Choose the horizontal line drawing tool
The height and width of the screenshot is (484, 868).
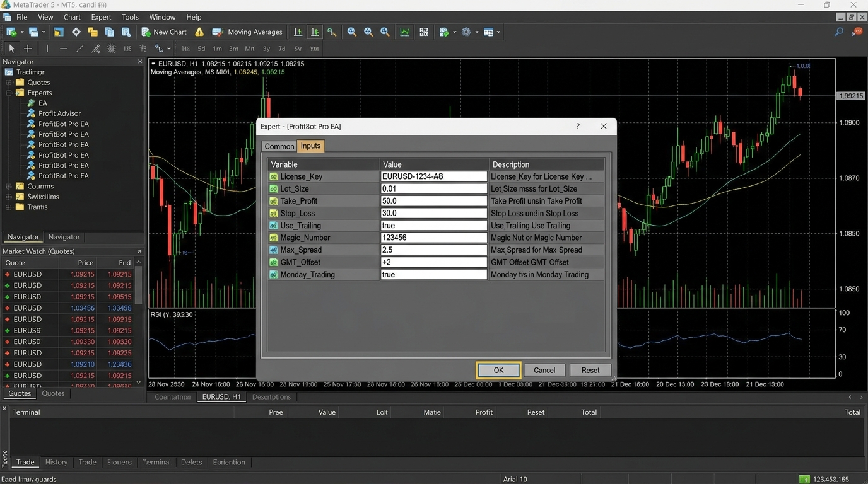coord(63,49)
